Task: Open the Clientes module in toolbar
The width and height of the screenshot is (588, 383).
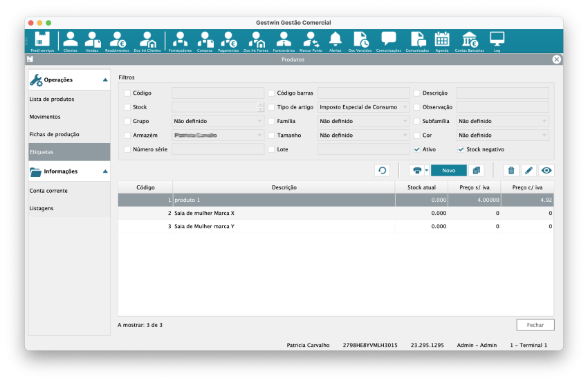Action: pos(71,41)
